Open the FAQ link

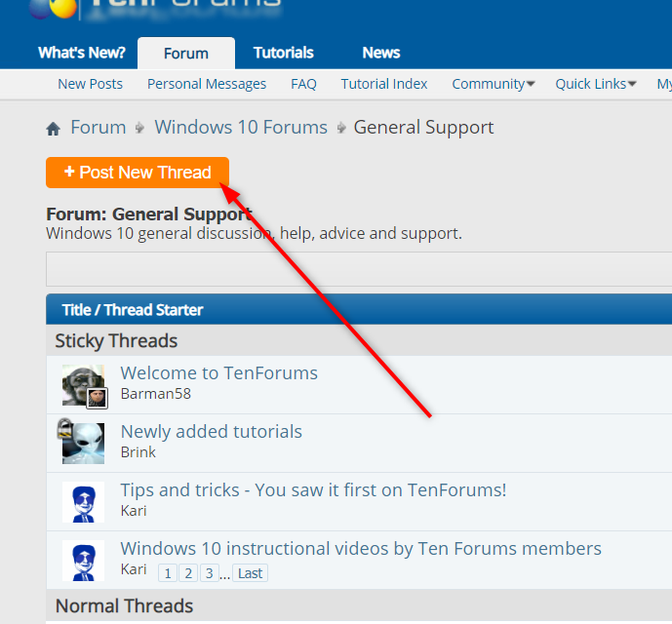(x=303, y=84)
